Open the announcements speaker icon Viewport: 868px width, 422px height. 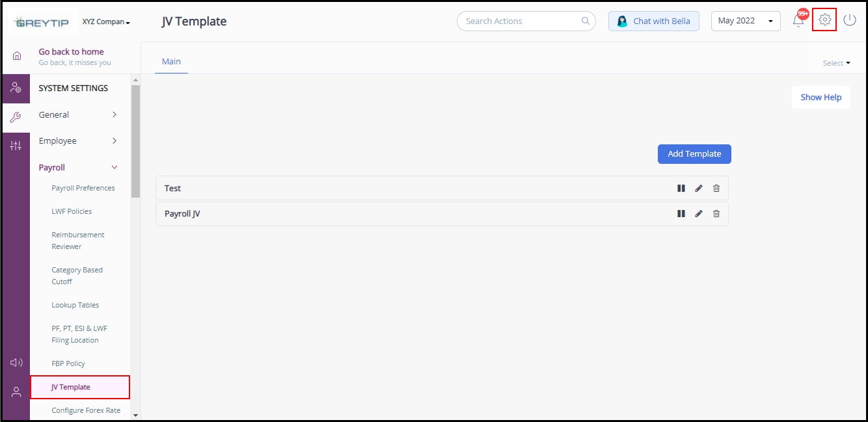click(x=16, y=362)
